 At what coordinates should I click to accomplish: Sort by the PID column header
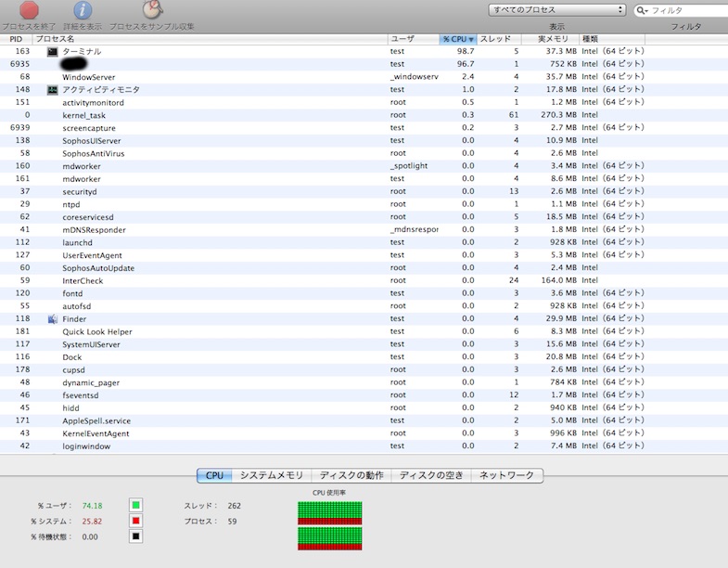click(x=16, y=39)
